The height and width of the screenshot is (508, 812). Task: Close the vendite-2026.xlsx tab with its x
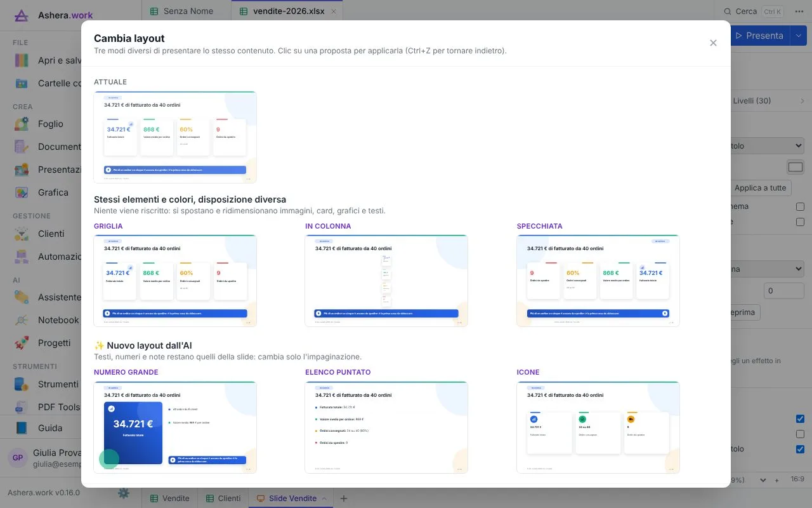(334, 11)
